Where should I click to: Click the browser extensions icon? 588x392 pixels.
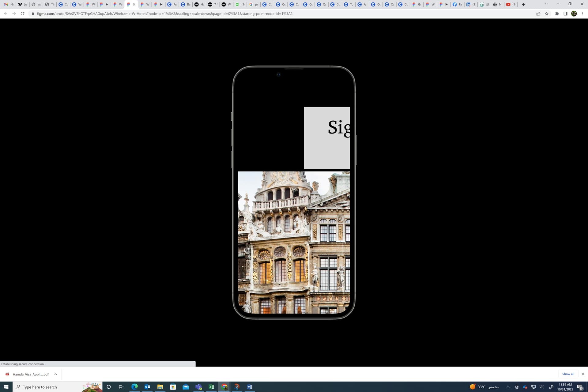pyautogui.click(x=558, y=13)
